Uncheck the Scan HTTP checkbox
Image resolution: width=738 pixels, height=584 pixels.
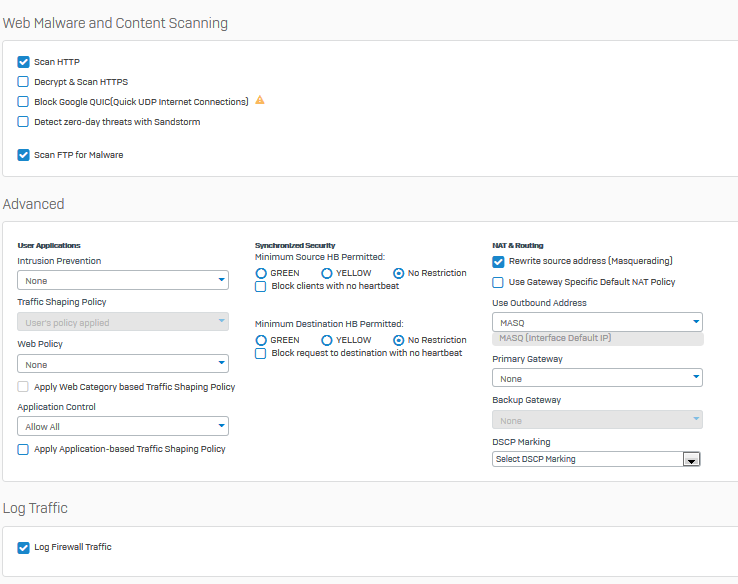(x=24, y=62)
